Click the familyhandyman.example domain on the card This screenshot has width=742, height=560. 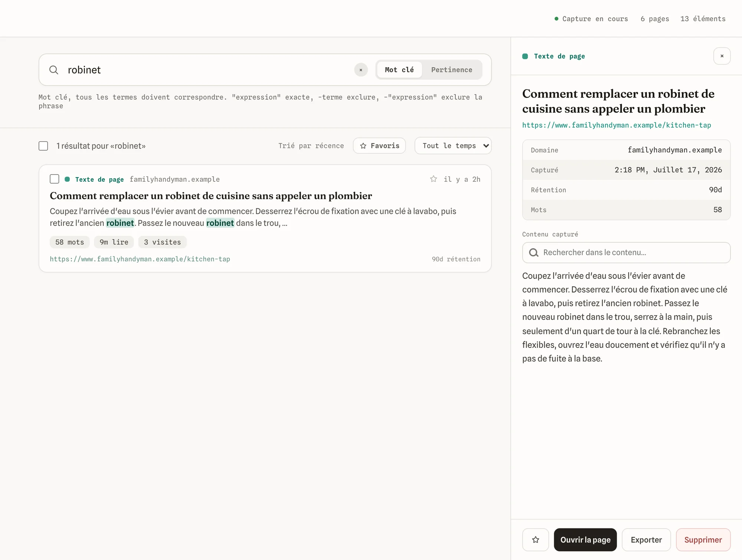point(174,179)
